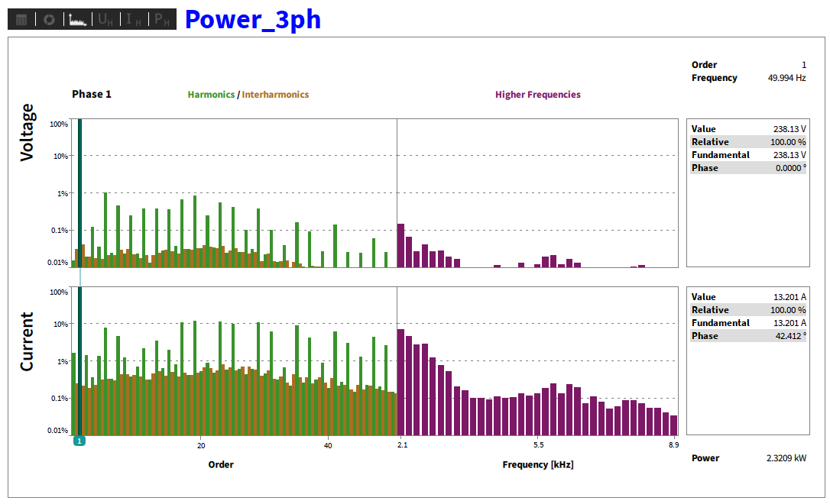Viewport: 830px width, 504px height.
Task: Select the Phase 1 label
Action: click(92, 94)
